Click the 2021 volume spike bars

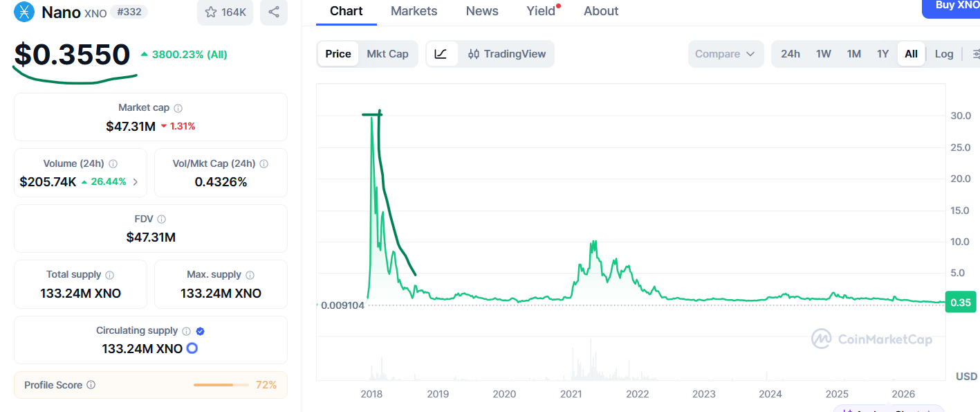[591, 359]
